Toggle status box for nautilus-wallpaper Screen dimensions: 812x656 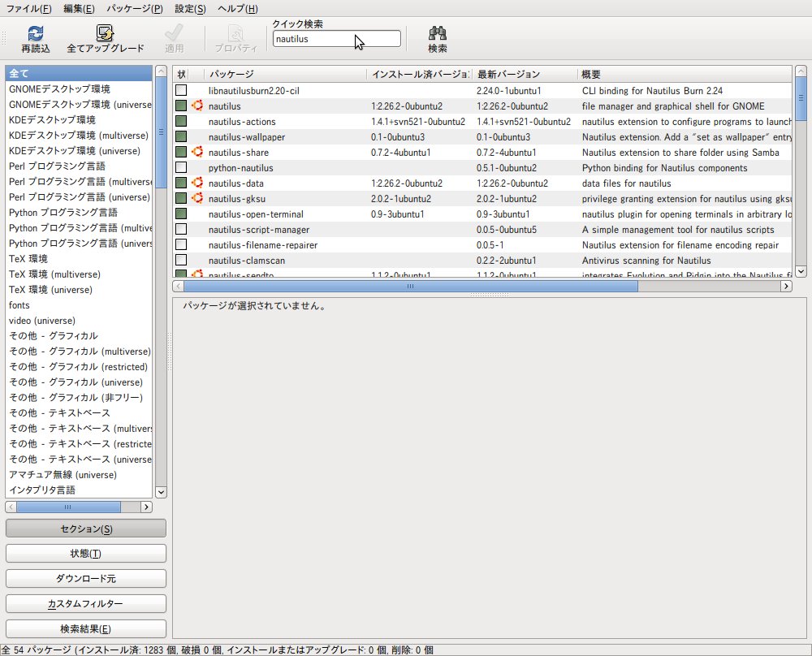tap(181, 136)
